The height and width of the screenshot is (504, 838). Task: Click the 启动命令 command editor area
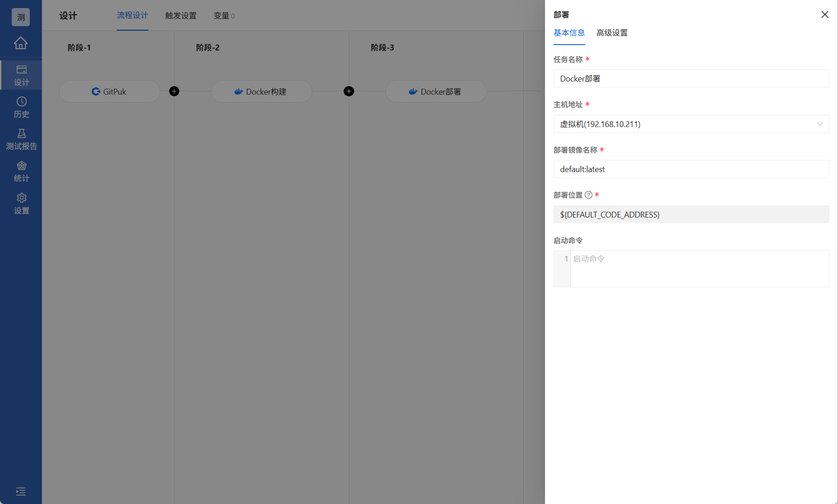(x=699, y=268)
